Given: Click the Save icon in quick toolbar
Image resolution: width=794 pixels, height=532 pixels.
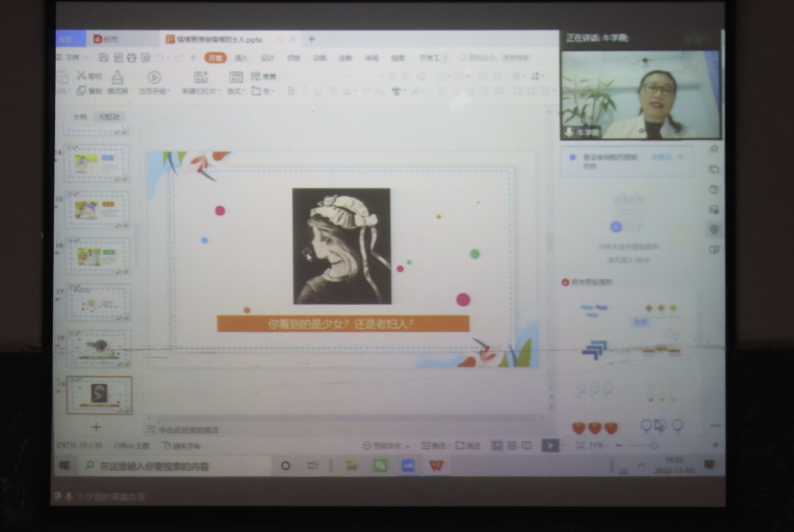Looking at the screenshot, I should tap(103, 58).
